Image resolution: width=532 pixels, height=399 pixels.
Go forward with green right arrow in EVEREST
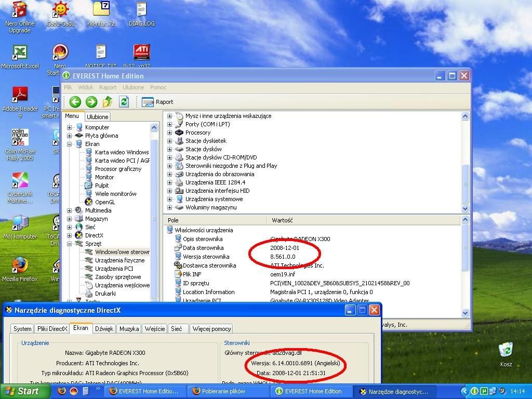tap(91, 102)
